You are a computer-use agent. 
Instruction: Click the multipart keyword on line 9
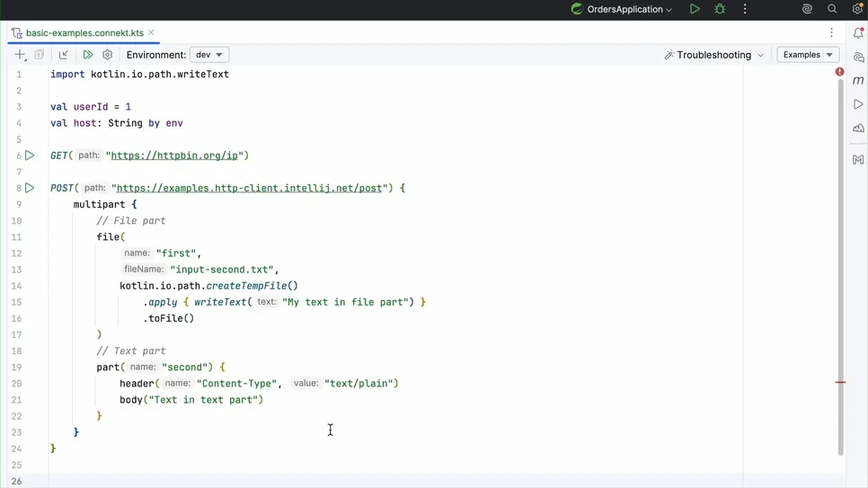(x=99, y=204)
